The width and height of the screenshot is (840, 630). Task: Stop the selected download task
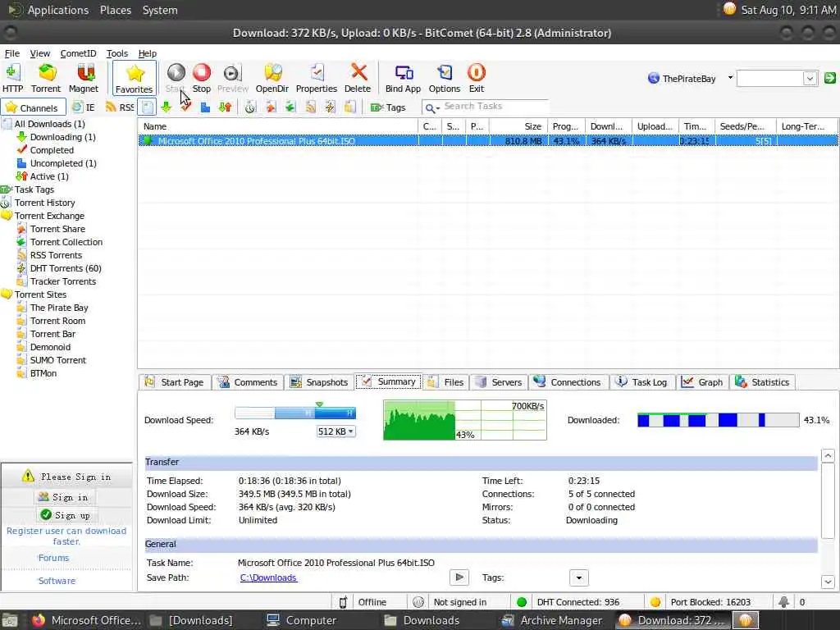pyautogui.click(x=202, y=78)
